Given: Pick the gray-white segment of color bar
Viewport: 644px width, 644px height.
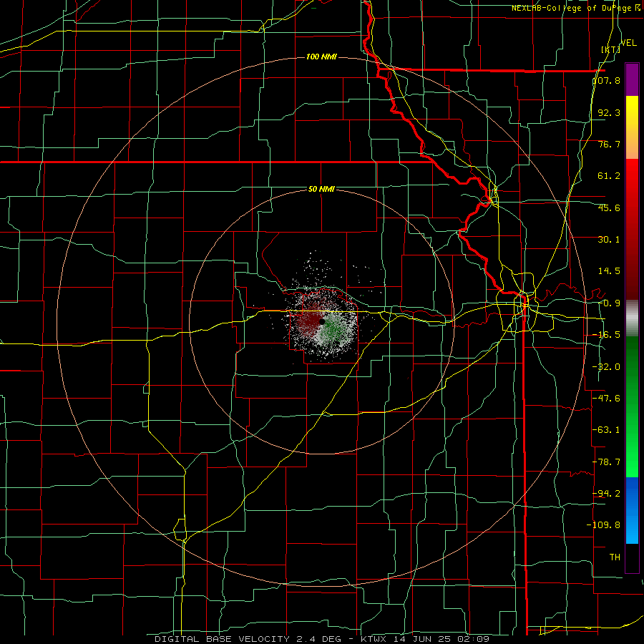Looking at the screenshot, I should point(632,318).
